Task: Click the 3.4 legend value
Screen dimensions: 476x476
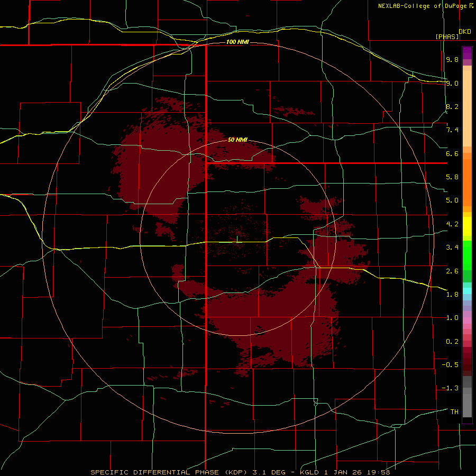Action: (452, 248)
